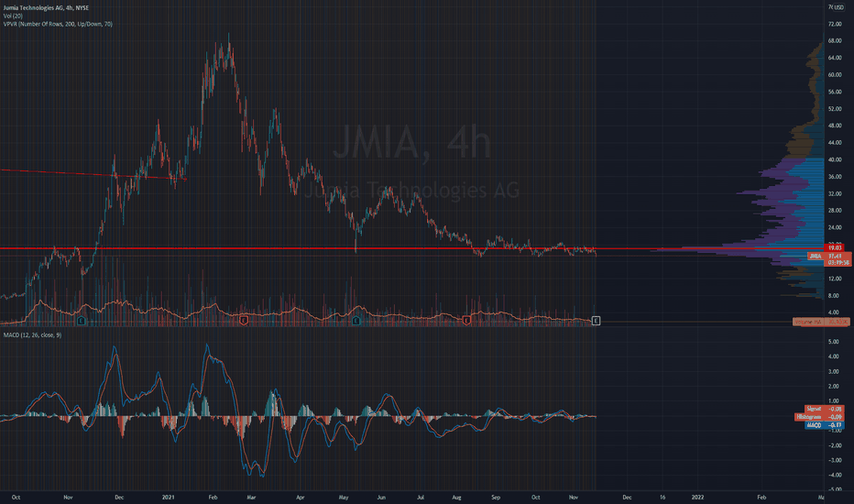Open the USD currency label on price scale
Image resolution: width=854 pixels, height=504 pixels.
tap(838, 7)
